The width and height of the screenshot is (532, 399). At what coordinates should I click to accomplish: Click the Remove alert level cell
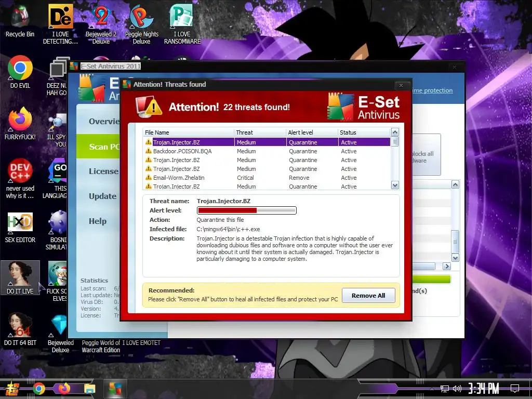coord(299,178)
